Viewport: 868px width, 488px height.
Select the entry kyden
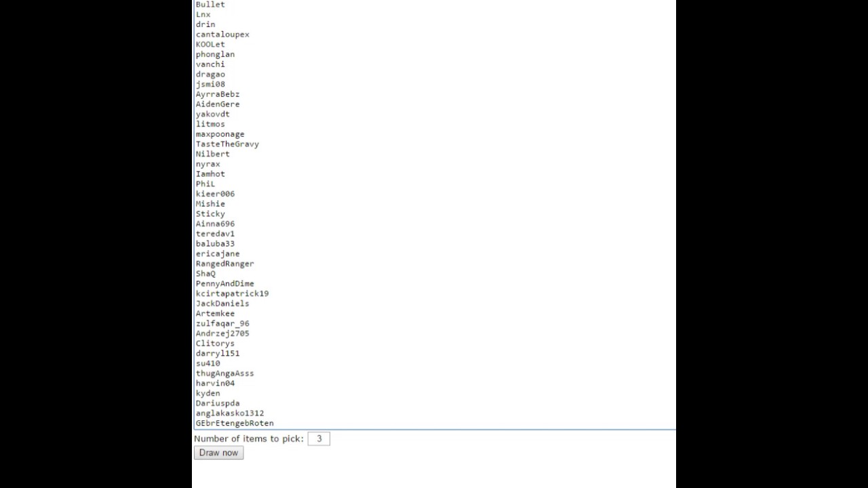[208, 392]
